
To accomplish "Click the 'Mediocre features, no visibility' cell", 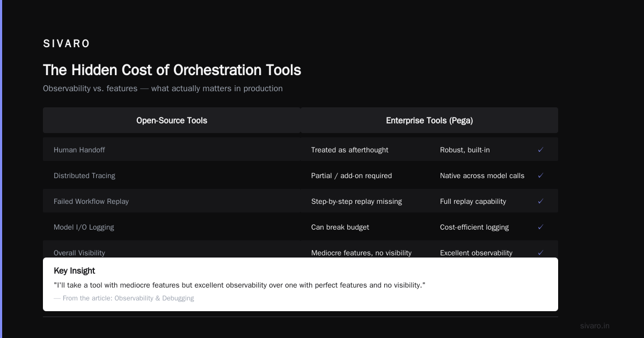I will pyautogui.click(x=361, y=253).
